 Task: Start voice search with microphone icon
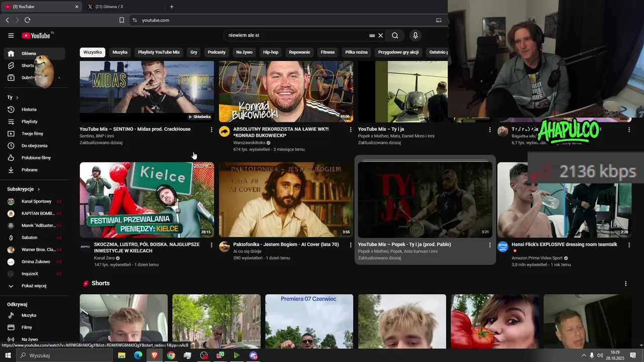415,35
